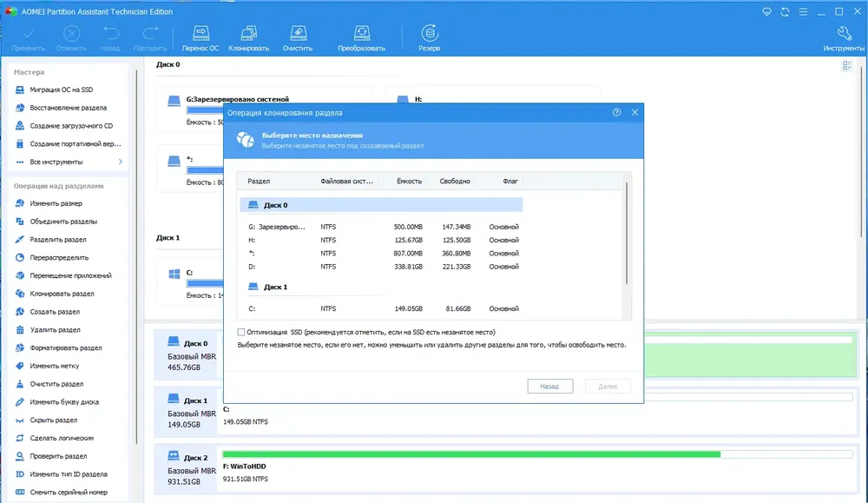Select Скрыть раздел in sidebar
This screenshot has height=503, width=868.
(x=53, y=420)
